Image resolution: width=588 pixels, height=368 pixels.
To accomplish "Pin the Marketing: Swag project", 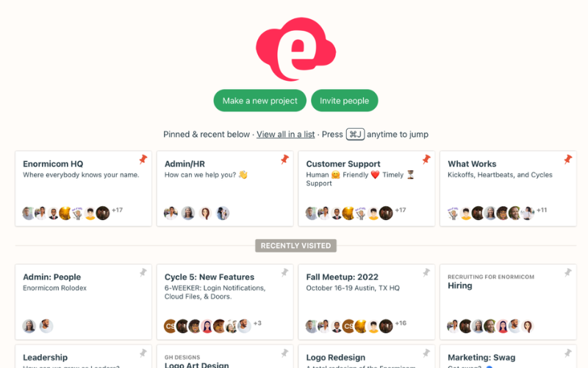I will tap(568, 353).
